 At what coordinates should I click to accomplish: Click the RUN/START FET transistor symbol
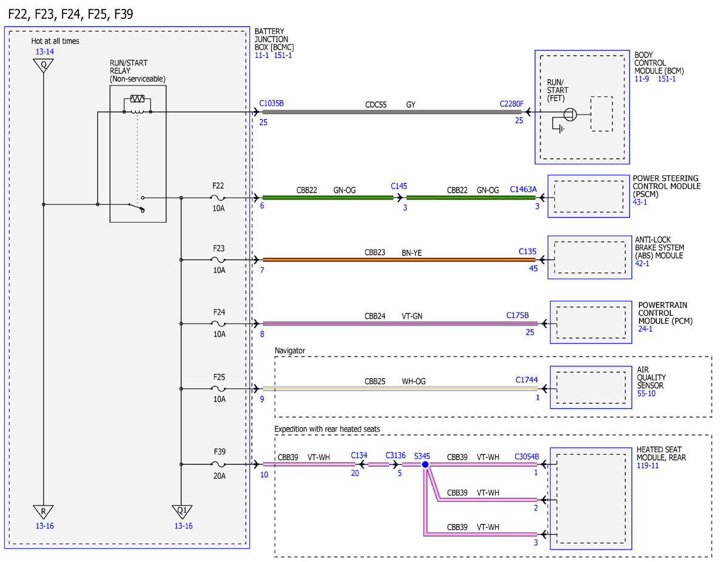pyautogui.click(x=568, y=114)
